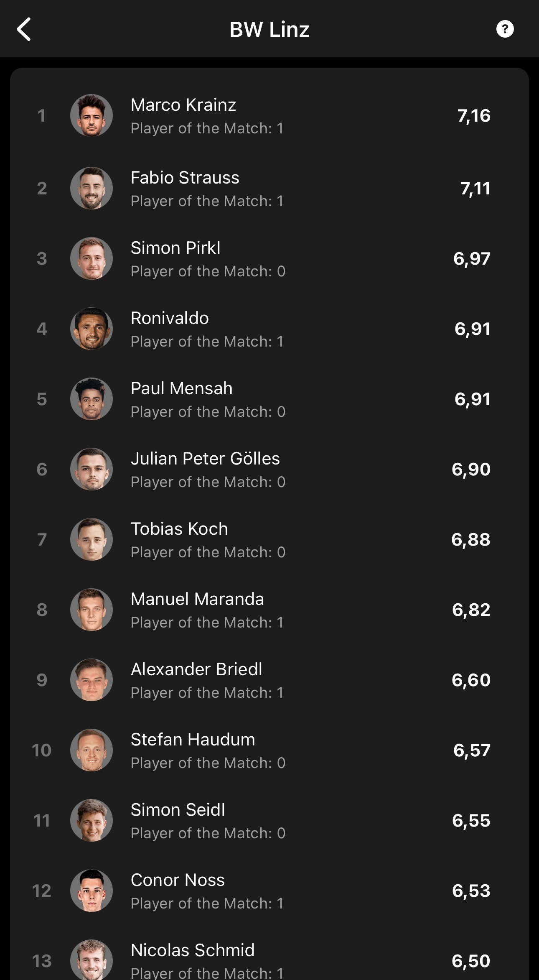Viewport: 539px width, 980px height.
Task: Tap Ronivaldo's avatar image
Action: [x=92, y=329]
